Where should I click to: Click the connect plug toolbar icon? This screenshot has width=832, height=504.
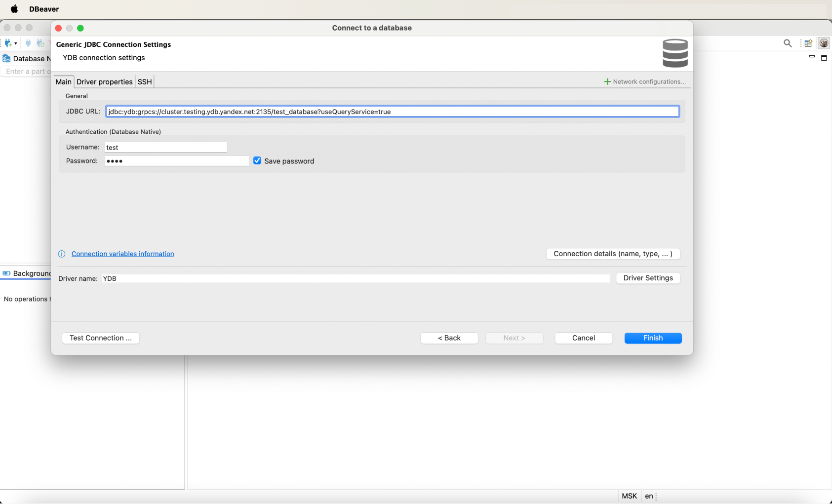pos(28,43)
